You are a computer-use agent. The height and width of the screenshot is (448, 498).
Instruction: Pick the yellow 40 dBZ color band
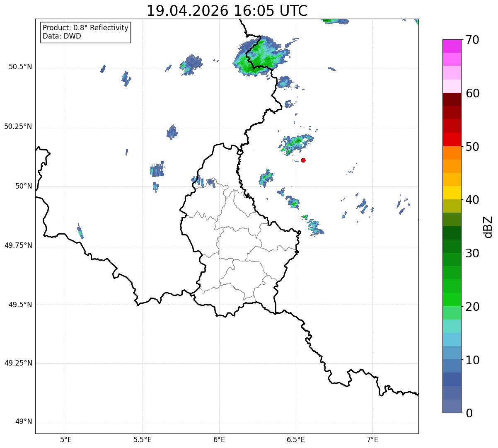452,193
